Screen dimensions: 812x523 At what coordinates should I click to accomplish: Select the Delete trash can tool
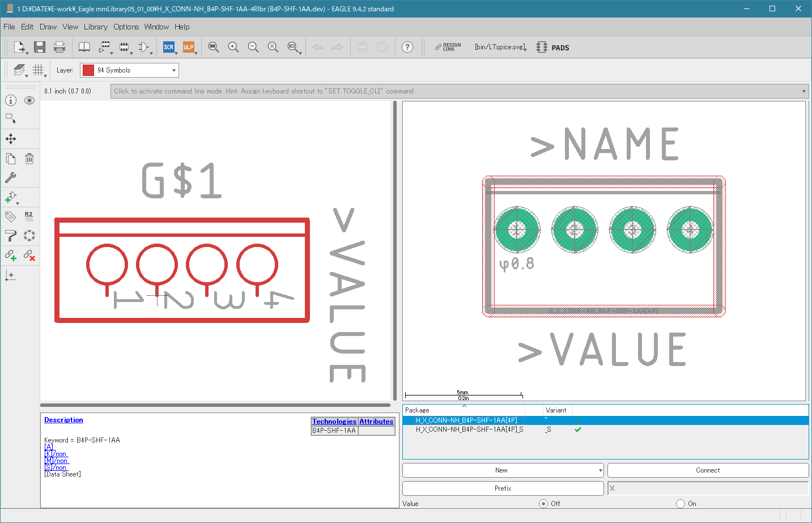click(x=29, y=159)
